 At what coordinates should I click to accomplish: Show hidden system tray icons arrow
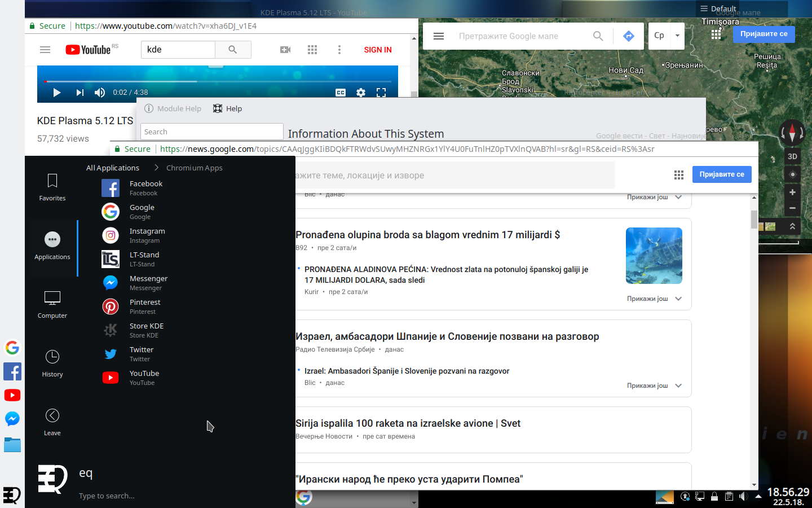click(758, 496)
